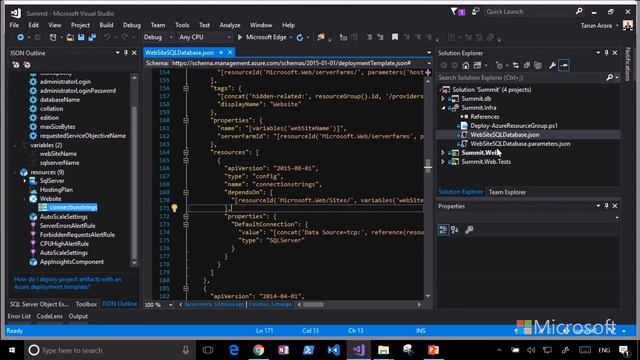This screenshot has width=640, height=360.
Task: Pin the JSON Outline panel
Action: (x=126, y=53)
